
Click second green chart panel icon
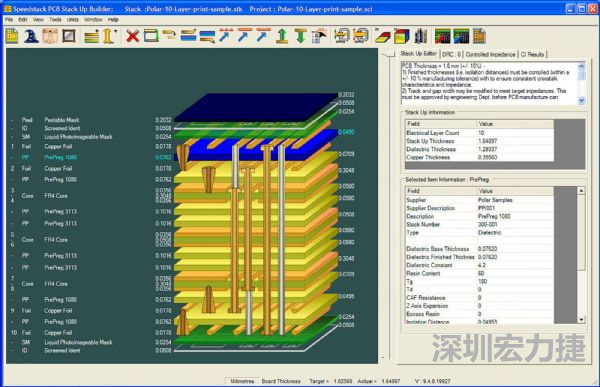[x=461, y=36]
